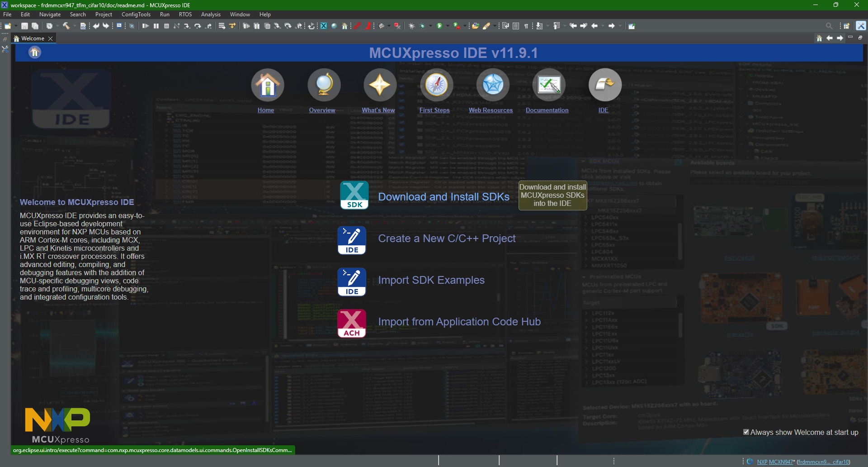Click the red chain link probe icon
The height and width of the screenshot is (467, 868).
coord(357,26)
